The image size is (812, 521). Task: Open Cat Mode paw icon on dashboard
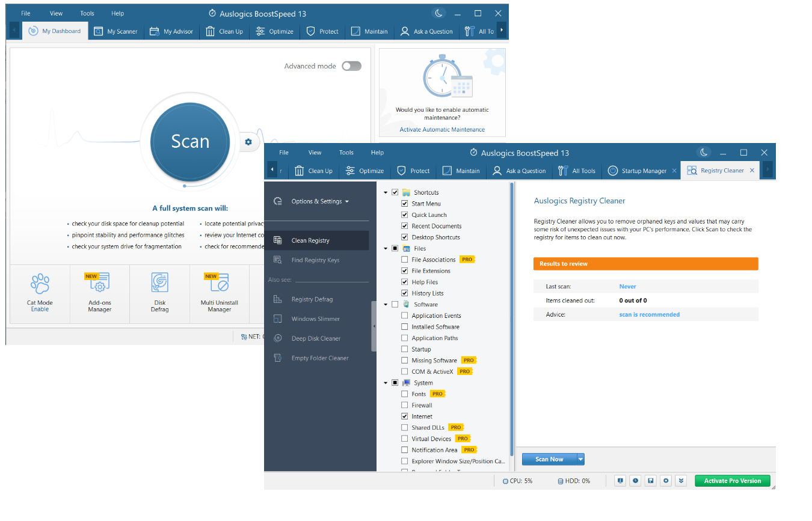coord(40,284)
